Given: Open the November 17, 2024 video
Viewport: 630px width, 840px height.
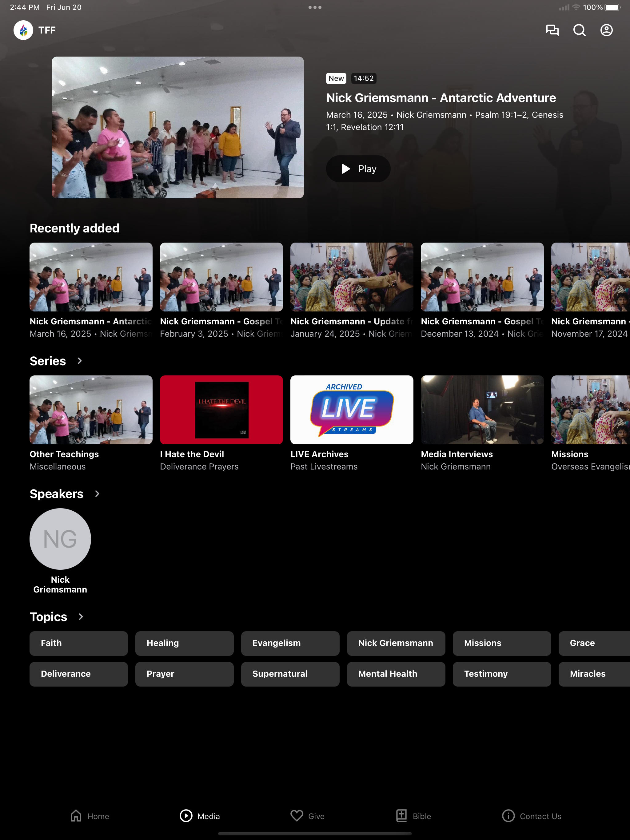Looking at the screenshot, I should 591,277.
